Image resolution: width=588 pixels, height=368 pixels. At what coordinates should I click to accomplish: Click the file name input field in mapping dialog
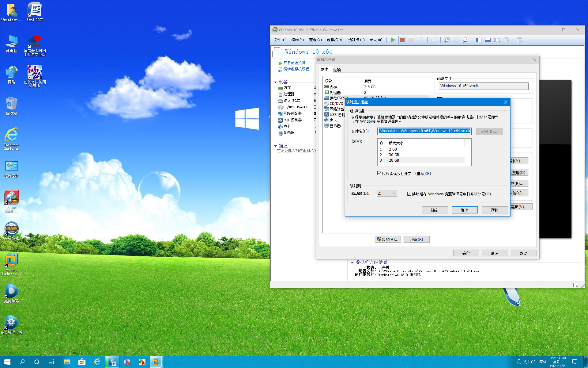tap(424, 131)
